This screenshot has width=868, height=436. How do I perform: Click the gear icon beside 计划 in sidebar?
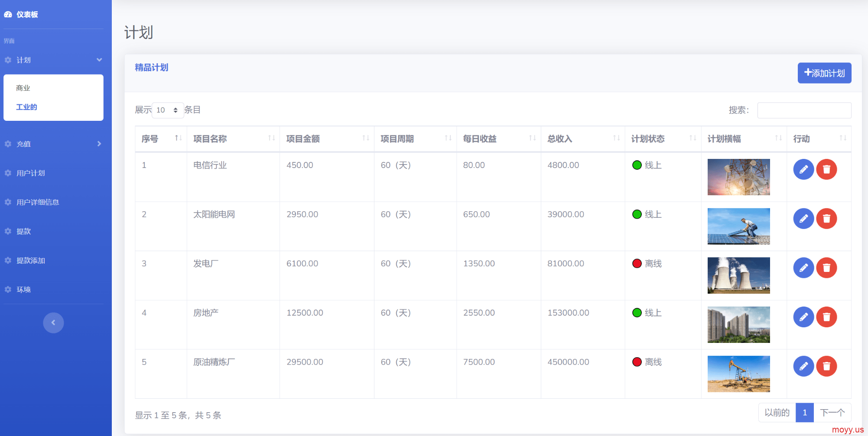click(x=8, y=60)
